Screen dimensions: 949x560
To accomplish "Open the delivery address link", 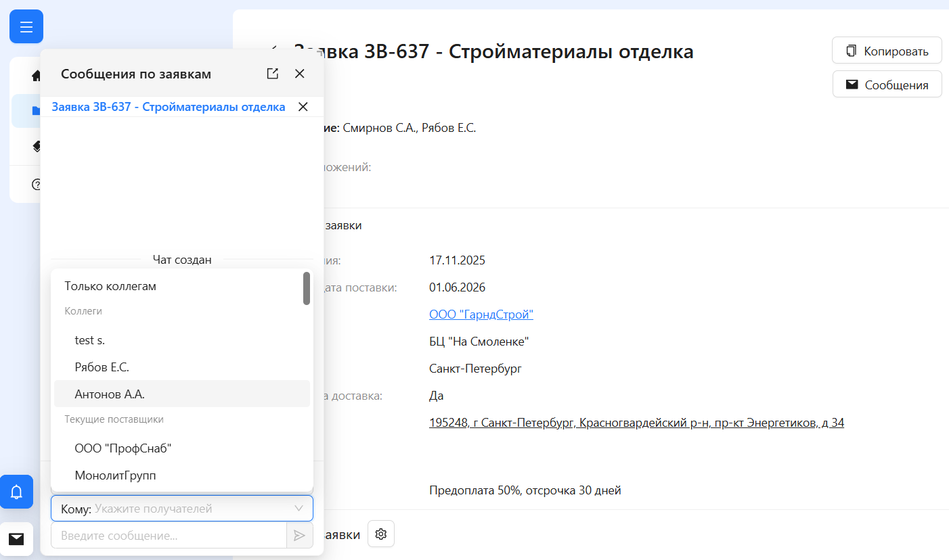I will click(x=637, y=422).
